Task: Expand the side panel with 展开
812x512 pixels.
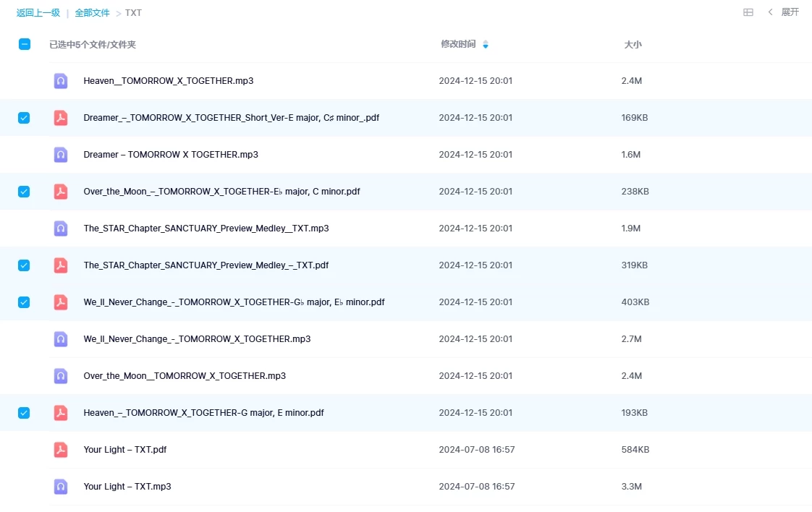Action: 784,12
